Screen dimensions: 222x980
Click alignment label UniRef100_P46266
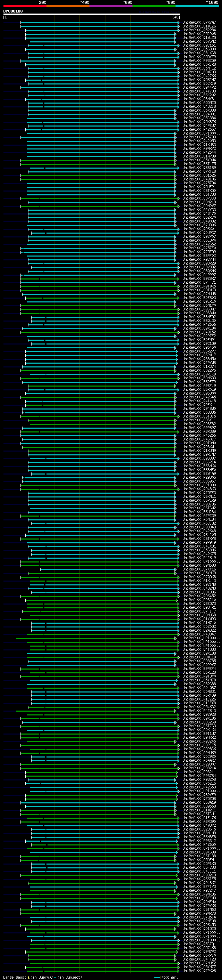coord(199,435)
